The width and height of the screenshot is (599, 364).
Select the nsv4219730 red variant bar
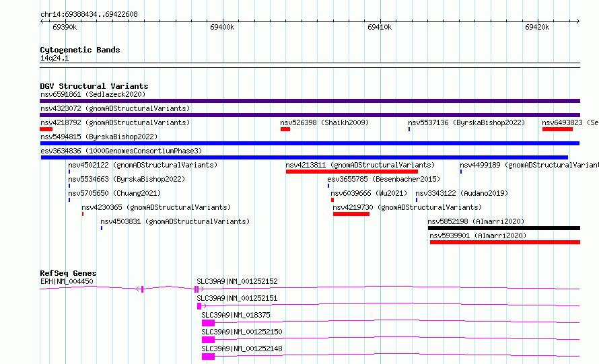coord(351,214)
